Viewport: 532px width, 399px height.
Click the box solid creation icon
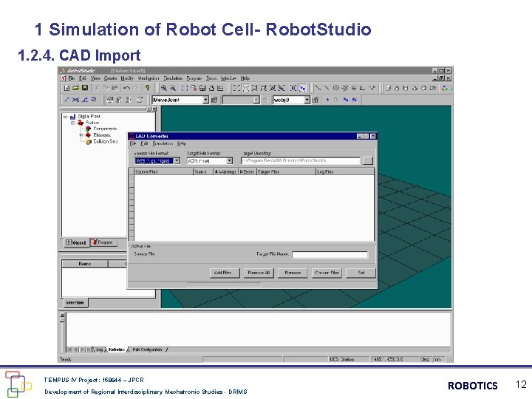(388, 88)
